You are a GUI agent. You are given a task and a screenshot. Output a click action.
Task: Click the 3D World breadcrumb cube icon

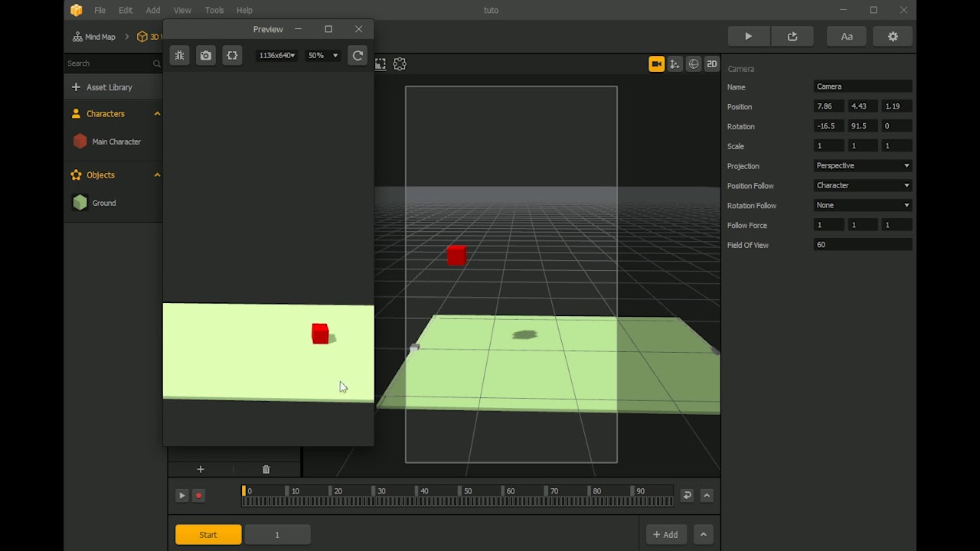pyautogui.click(x=142, y=37)
